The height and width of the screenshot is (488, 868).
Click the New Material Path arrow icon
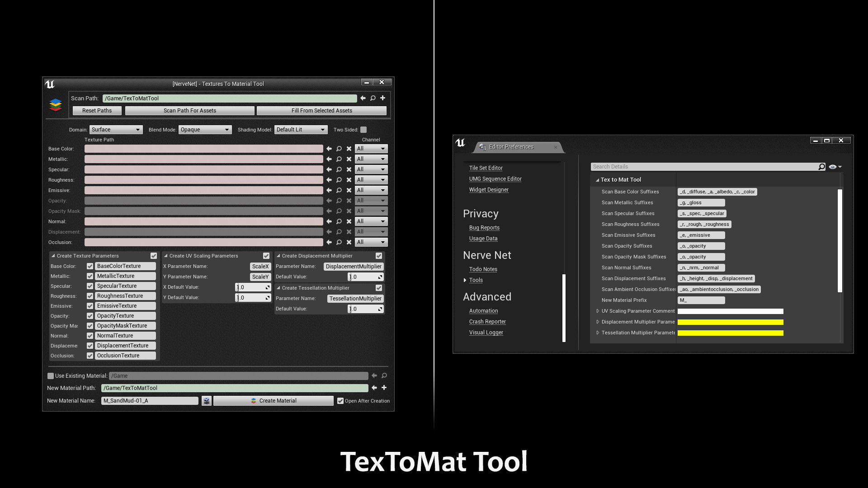pos(374,388)
